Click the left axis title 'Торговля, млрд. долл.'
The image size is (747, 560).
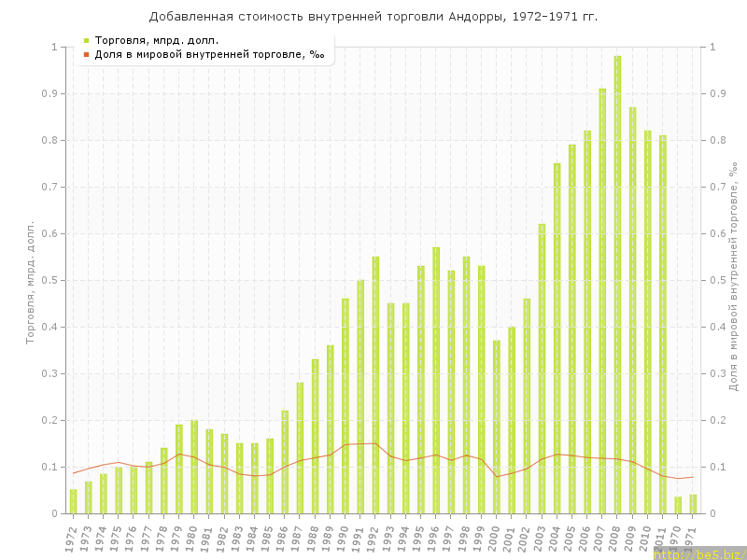[x=30, y=282]
